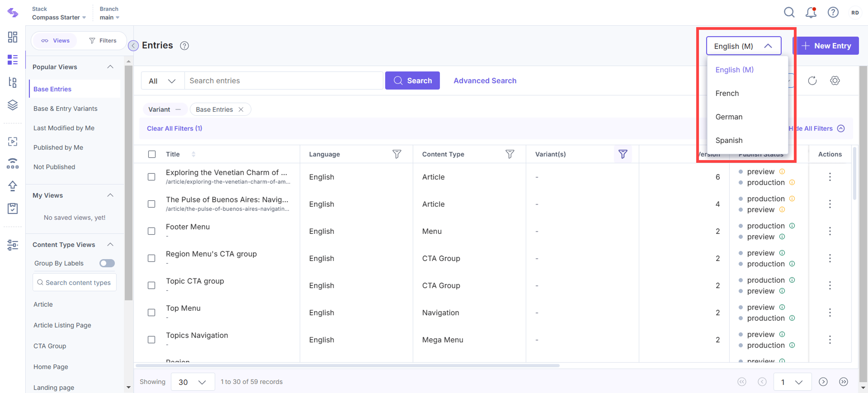Collapse the My Views section

pyautogui.click(x=110, y=195)
